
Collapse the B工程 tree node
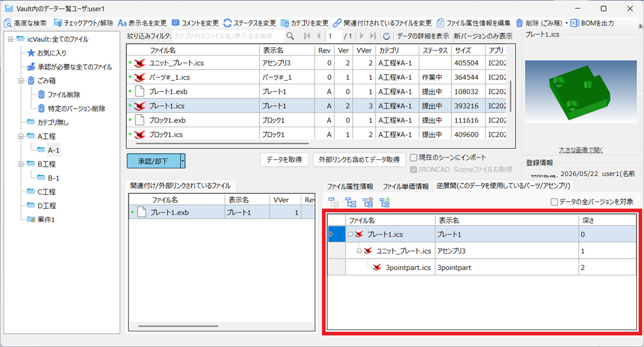pyautogui.click(x=21, y=164)
